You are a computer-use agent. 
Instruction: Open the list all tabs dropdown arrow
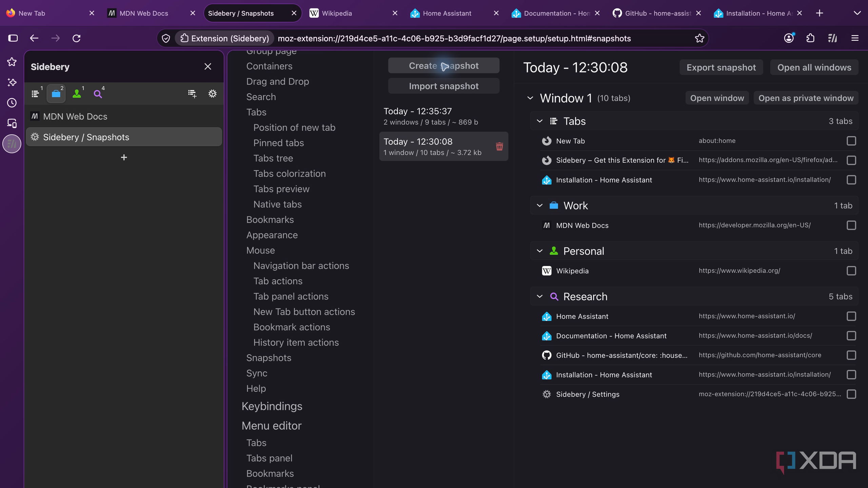[857, 13]
